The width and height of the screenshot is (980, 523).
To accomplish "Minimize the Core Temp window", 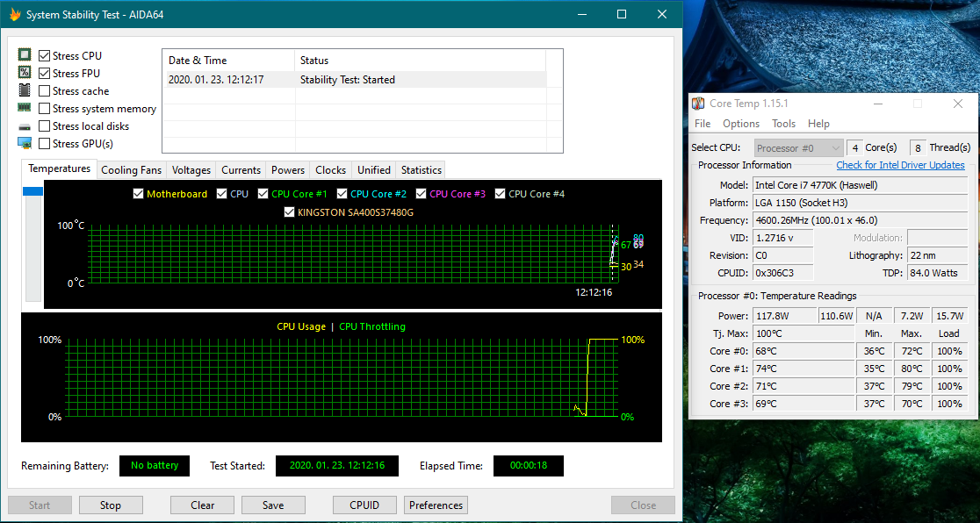I will pos(877,103).
